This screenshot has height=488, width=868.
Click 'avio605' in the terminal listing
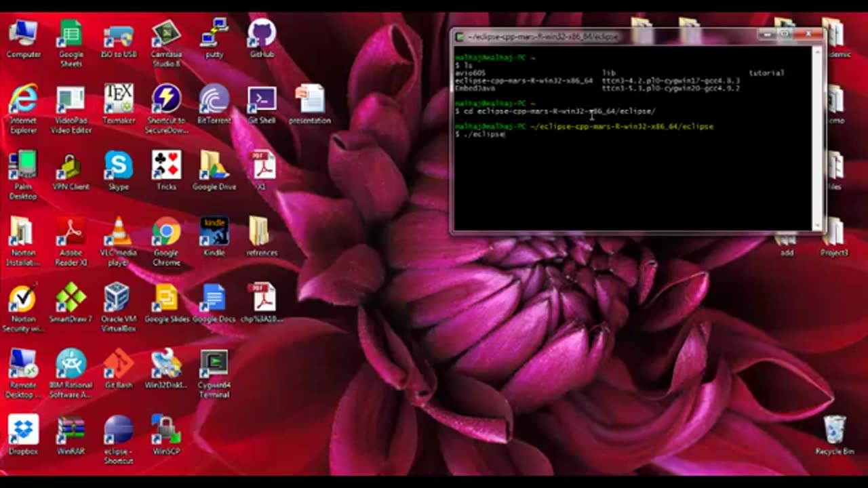point(470,73)
